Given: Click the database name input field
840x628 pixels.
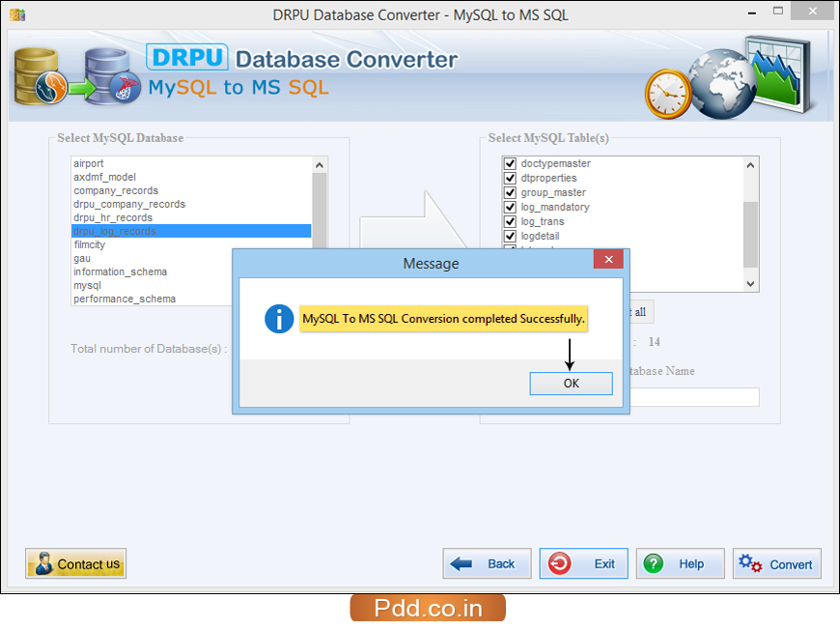Looking at the screenshot, I should tap(695, 397).
